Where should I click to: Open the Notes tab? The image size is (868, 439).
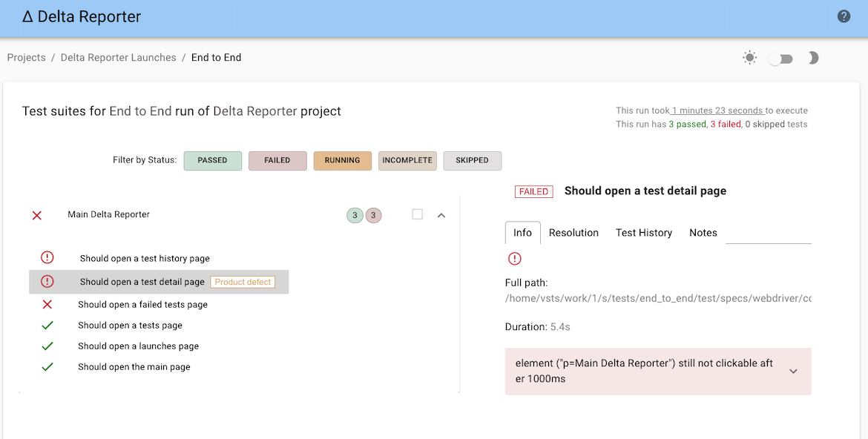tap(703, 233)
